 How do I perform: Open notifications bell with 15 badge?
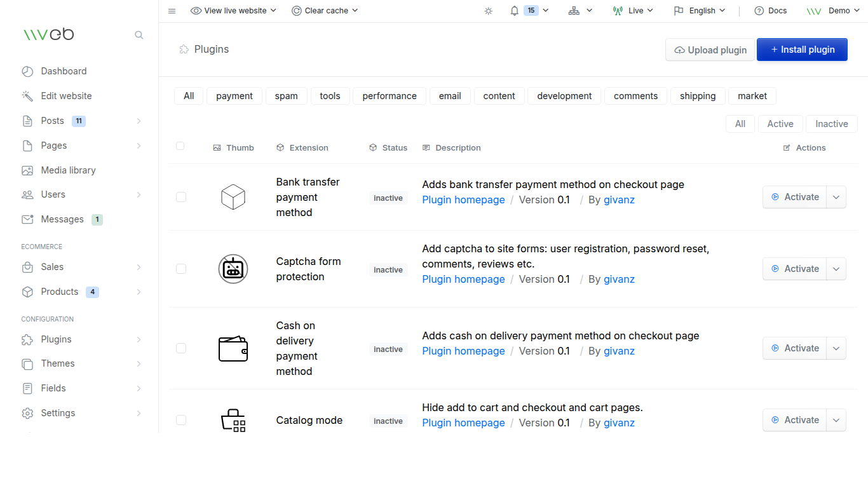coord(515,11)
